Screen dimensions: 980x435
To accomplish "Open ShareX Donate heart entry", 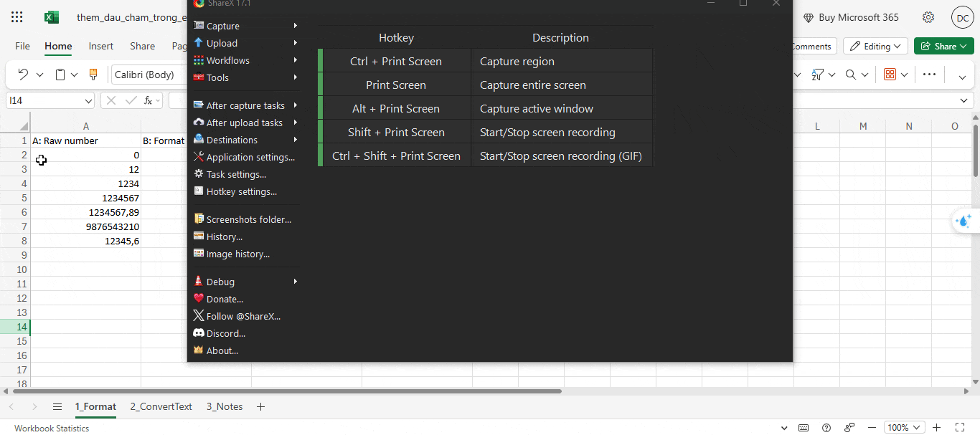I will (x=218, y=299).
